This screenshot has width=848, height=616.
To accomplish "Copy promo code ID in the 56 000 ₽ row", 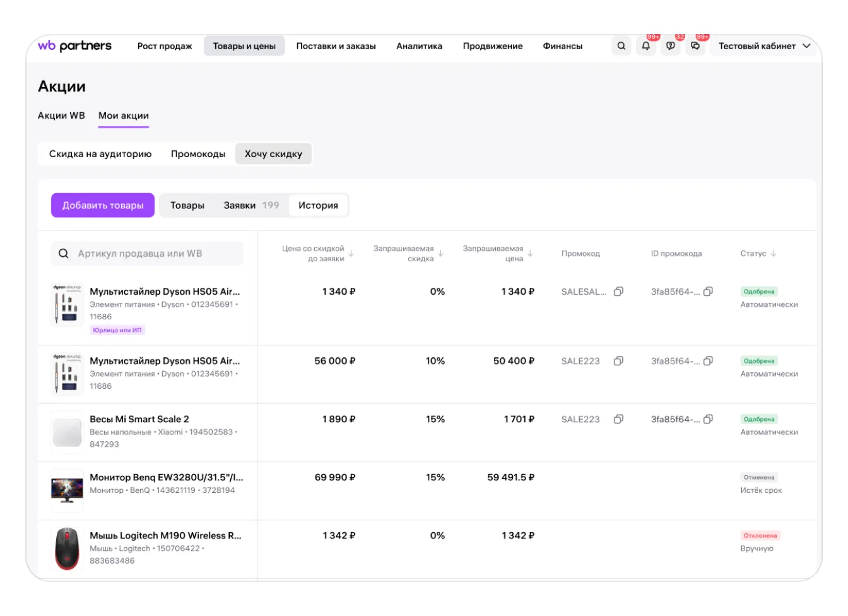I will [709, 361].
